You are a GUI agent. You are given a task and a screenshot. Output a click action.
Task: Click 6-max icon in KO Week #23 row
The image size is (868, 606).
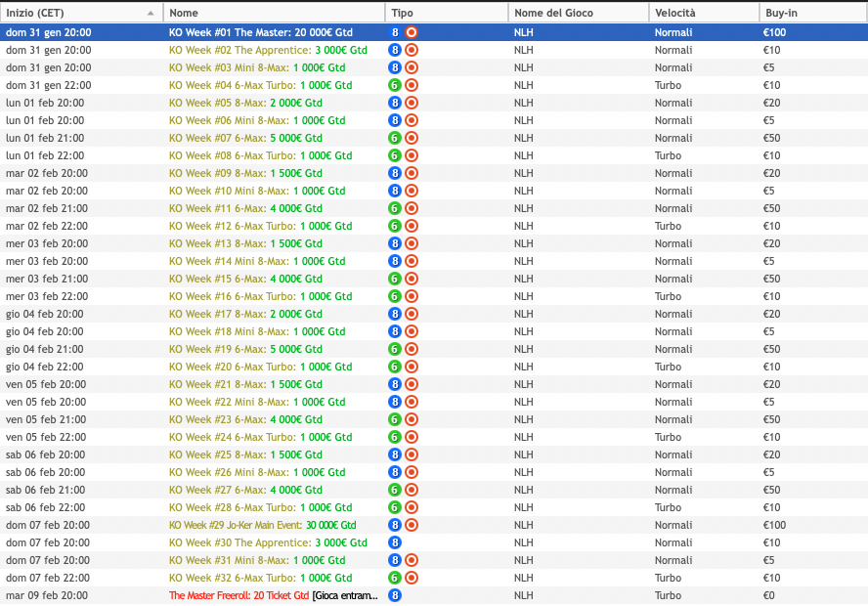pyautogui.click(x=395, y=419)
